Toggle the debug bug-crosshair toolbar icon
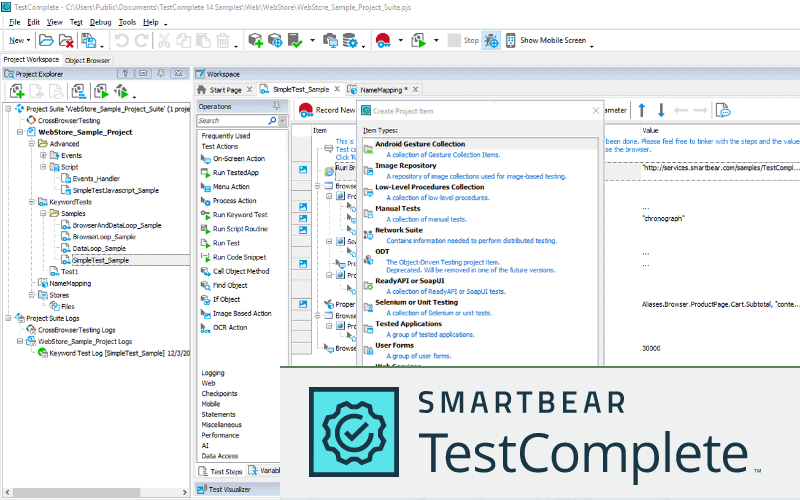Image resolution: width=800 pixels, height=500 pixels. click(x=491, y=40)
